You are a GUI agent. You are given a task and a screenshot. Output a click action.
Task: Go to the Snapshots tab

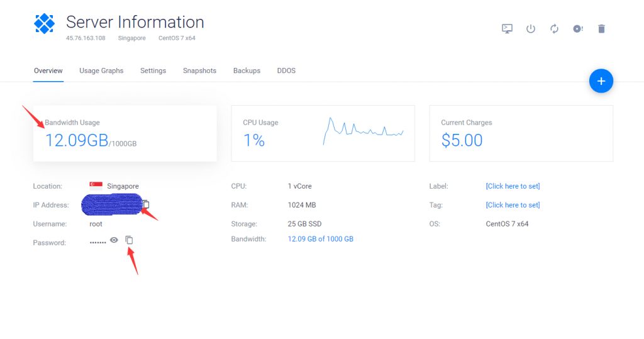pyautogui.click(x=199, y=71)
